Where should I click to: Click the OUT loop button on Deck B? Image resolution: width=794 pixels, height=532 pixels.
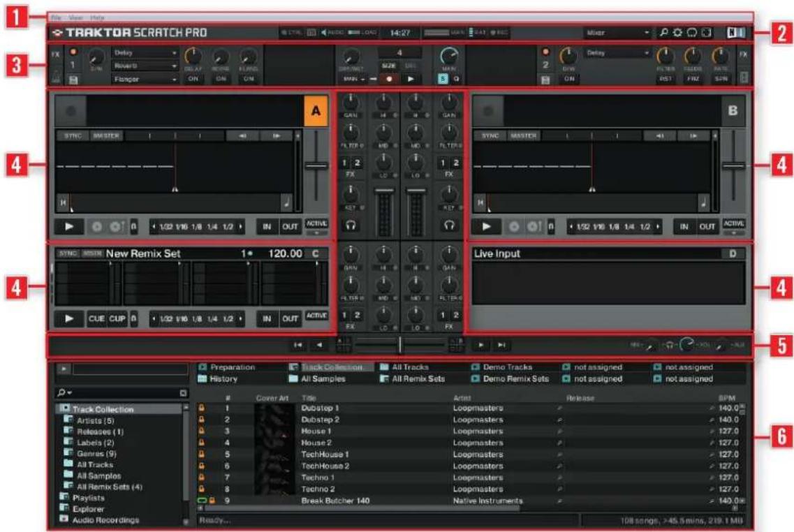tap(707, 227)
